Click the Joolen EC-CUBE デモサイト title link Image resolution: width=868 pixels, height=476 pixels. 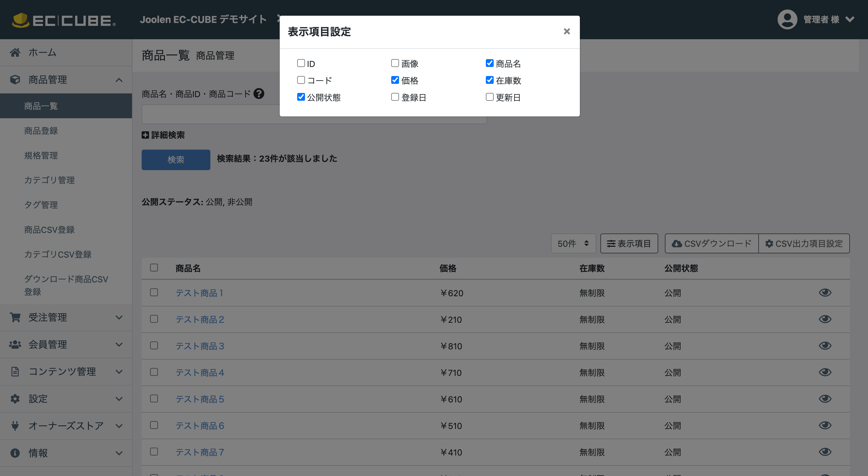coord(203,20)
